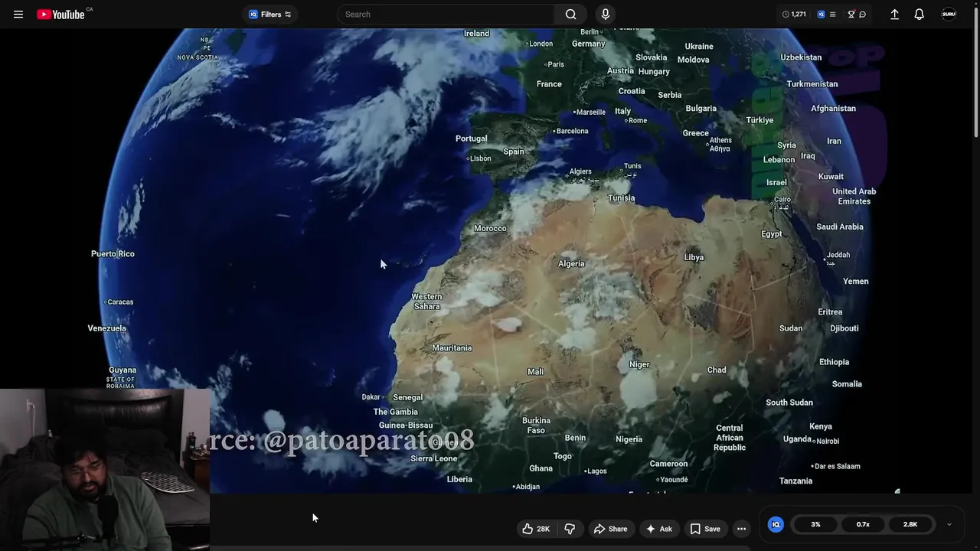This screenshot has width=980, height=551.
Task: Click the magnifier search button
Action: click(x=570, y=15)
